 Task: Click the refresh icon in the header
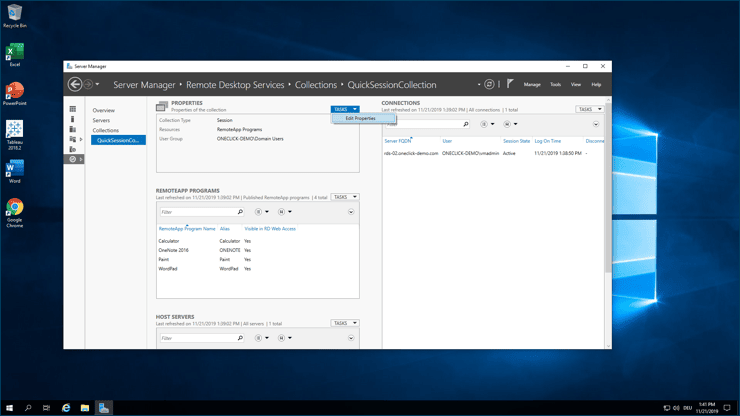pos(489,85)
